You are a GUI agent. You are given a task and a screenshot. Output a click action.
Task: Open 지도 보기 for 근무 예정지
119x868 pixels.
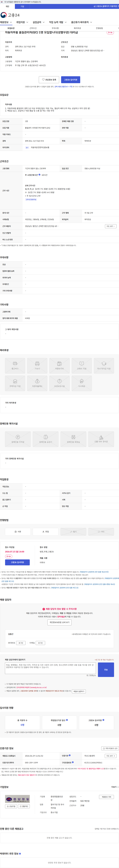pyautogui.click(x=111, y=226)
